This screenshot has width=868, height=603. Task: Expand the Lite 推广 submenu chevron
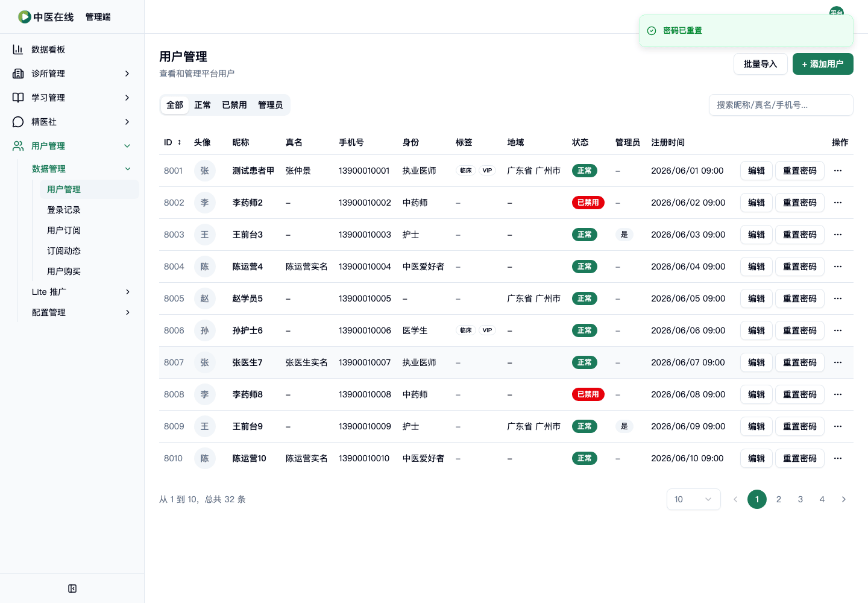[x=128, y=292]
